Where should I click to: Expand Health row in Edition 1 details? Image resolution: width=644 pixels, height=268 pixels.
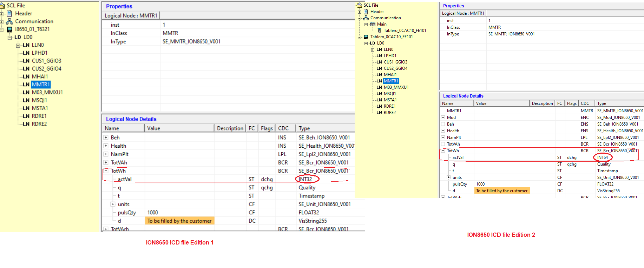[x=106, y=146]
